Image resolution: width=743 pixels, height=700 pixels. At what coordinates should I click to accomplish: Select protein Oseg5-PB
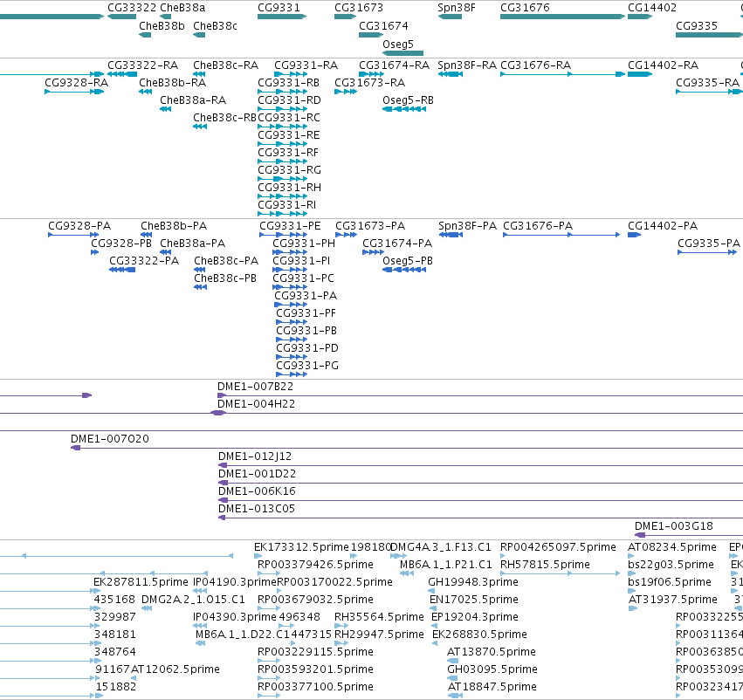coord(408,261)
